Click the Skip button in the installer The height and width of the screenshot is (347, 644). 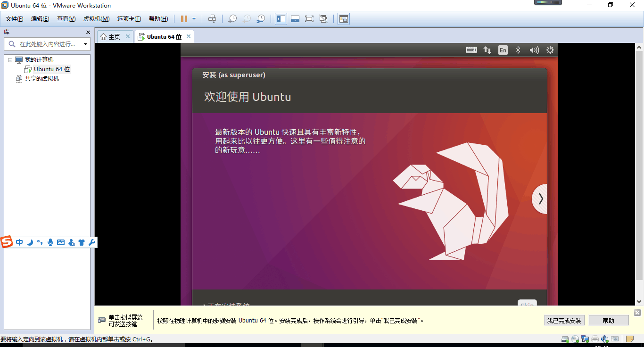click(527, 303)
